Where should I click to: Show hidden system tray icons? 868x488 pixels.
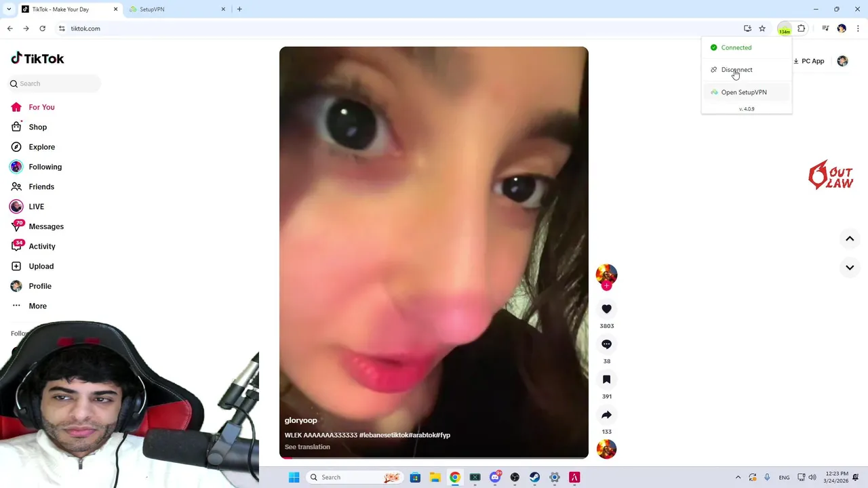click(x=738, y=477)
